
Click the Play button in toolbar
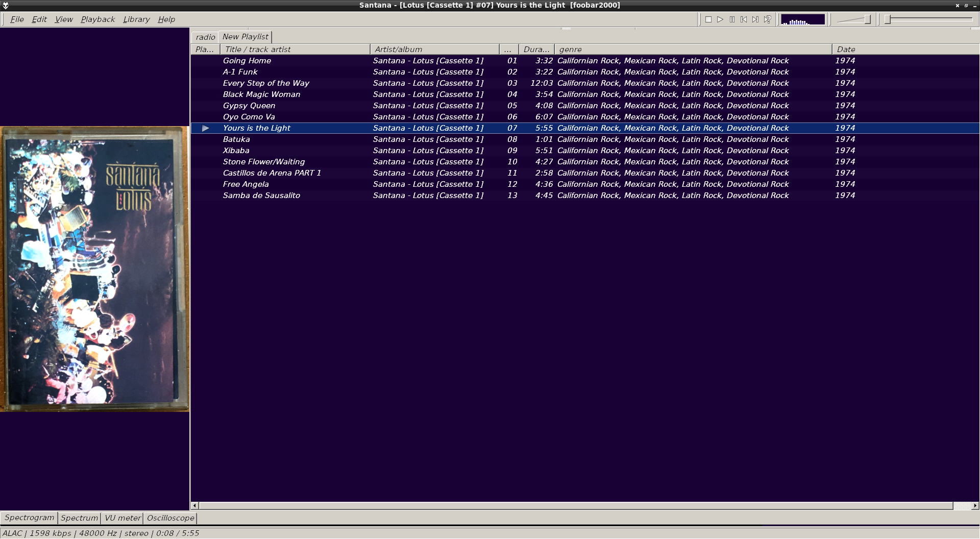coord(720,19)
